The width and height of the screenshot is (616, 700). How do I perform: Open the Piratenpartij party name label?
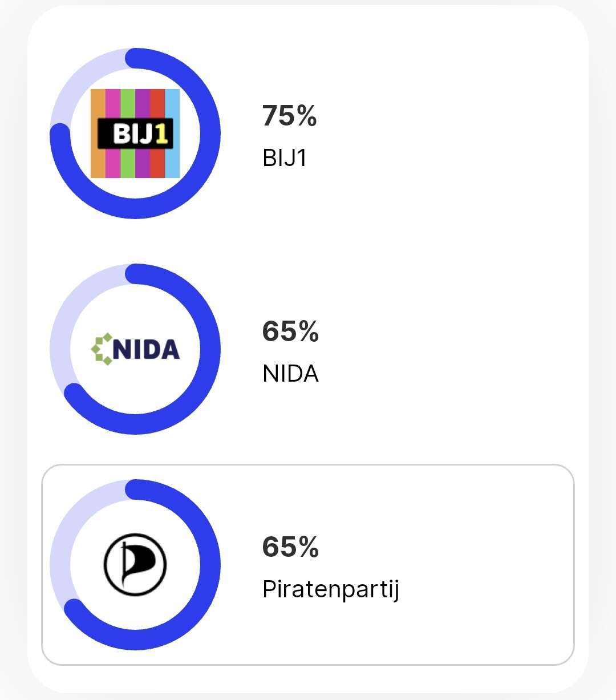point(331,590)
